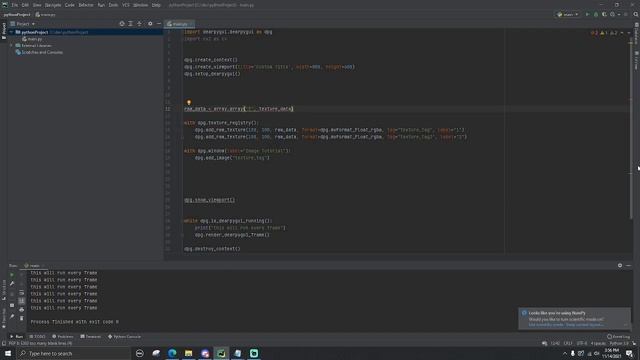This screenshot has height=360, width=640.
Task: Open the Refactor menu
Action: point(86,5)
